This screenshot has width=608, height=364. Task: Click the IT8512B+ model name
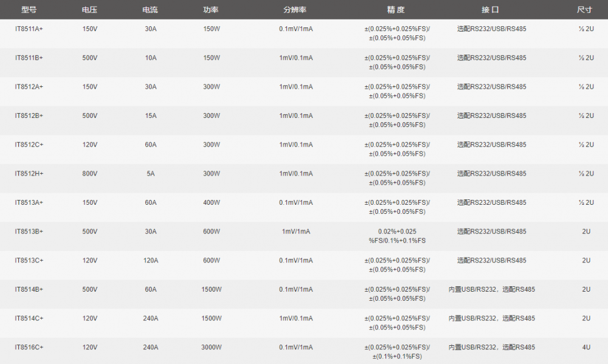tap(29, 115)
